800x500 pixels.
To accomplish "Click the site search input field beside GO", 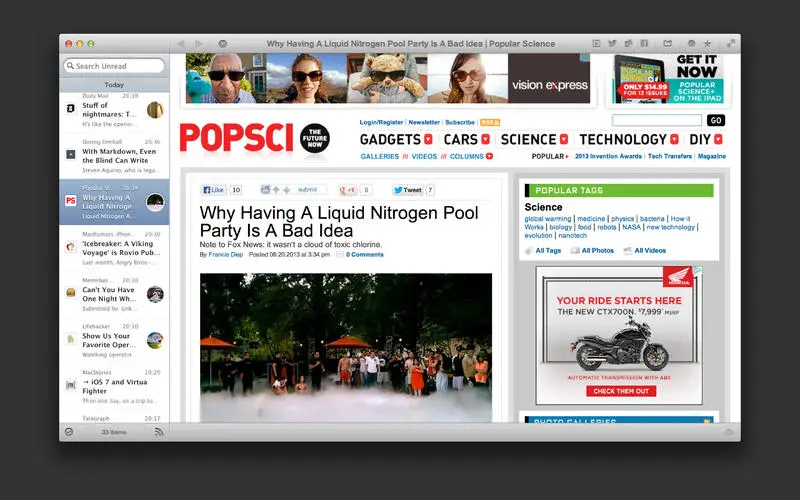I will click(657, 120).
